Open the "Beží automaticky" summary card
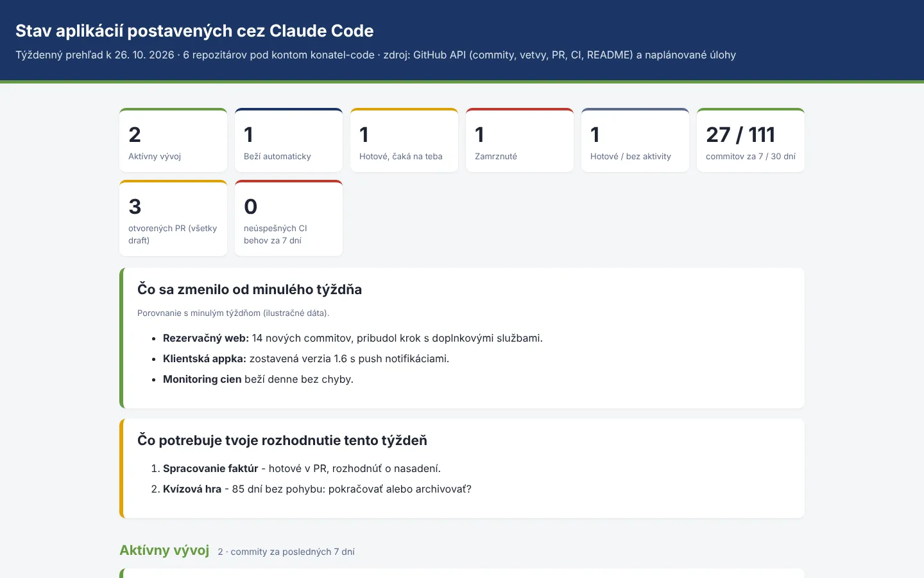The image size is (924, 578). (289, 140)
